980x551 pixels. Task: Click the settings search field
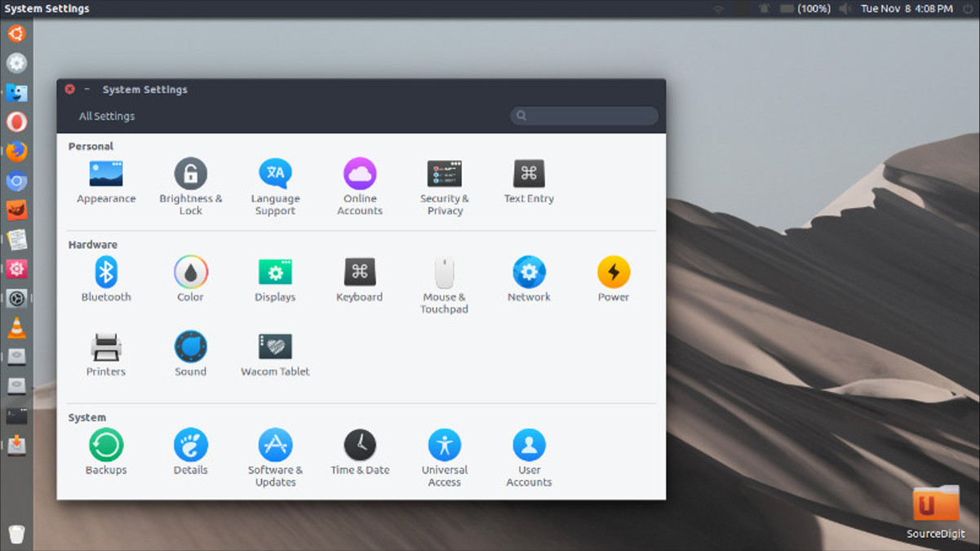coord(584,116)
